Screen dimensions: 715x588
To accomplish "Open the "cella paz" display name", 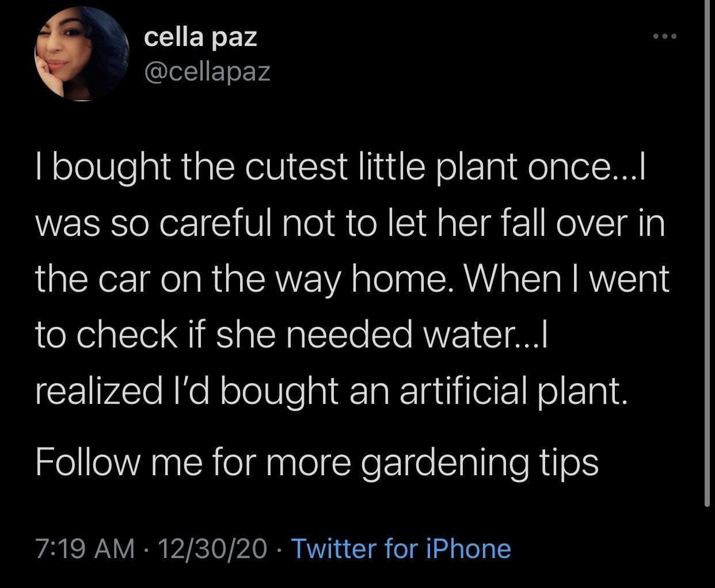I will pyautogui.click(x=200, y=37).
